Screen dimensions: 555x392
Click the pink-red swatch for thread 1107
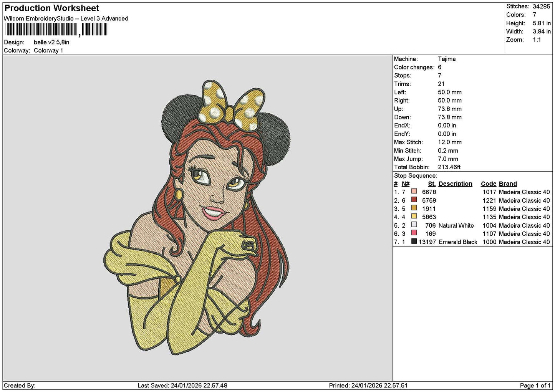coord(414,233)
